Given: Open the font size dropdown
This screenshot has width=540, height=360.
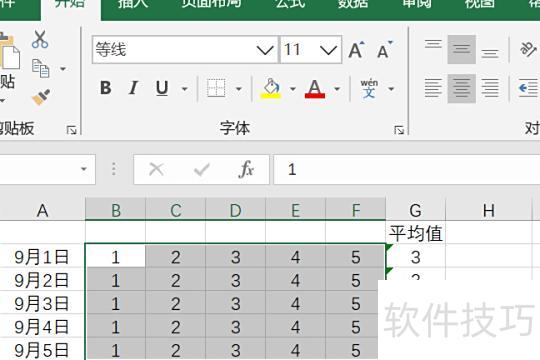Looking at the screenshot, I should tap(328, 50).
